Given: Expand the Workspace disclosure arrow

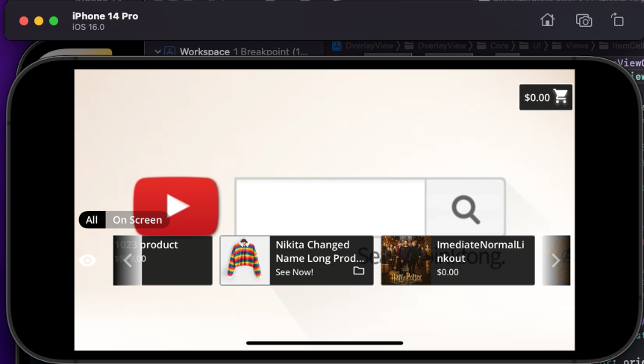Looking at the screenshot, I should [x=157, y=51].
